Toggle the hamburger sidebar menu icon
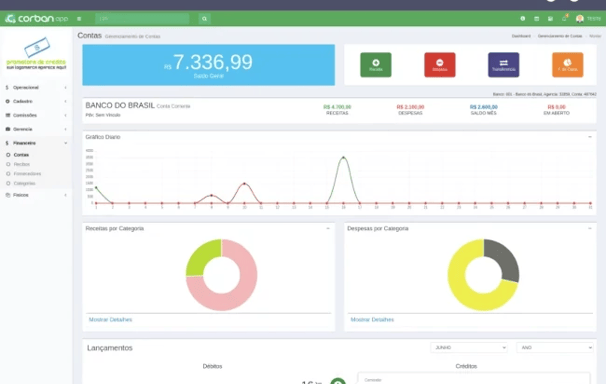Screen dimensions: 606x384 tap(79, 19)
